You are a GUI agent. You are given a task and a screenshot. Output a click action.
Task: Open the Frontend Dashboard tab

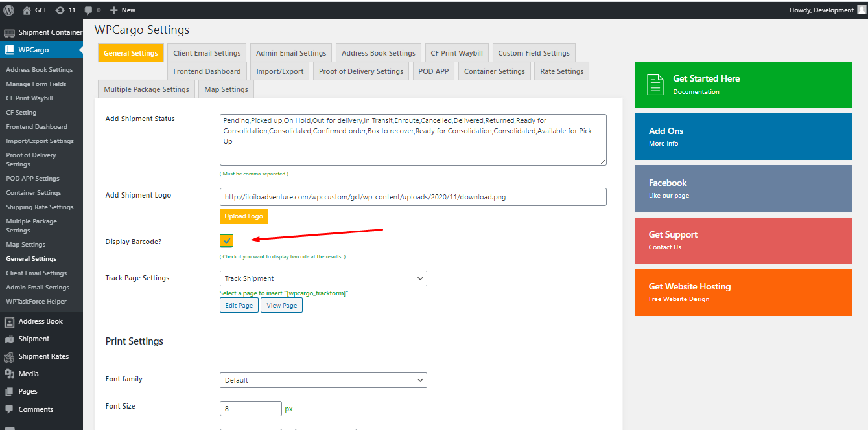(x=207, y=71)
